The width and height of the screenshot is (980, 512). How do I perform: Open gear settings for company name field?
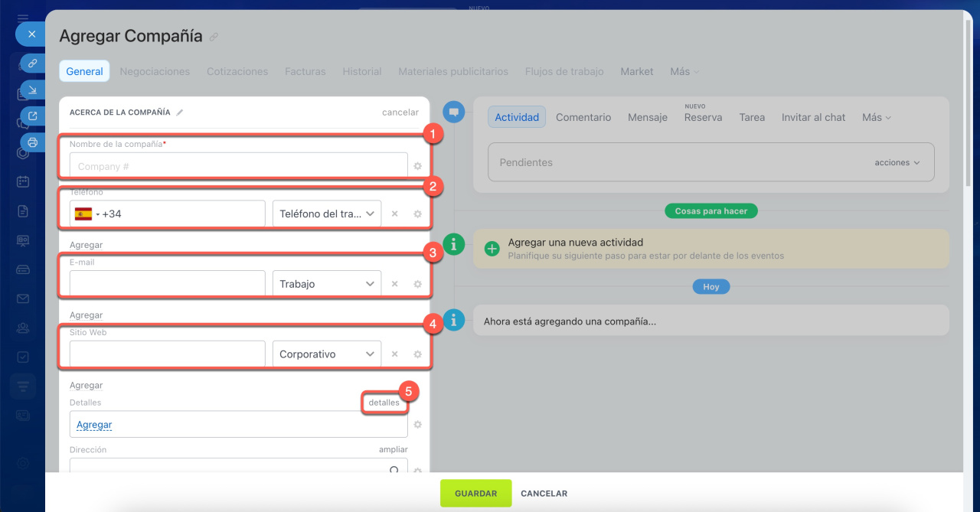418,166
